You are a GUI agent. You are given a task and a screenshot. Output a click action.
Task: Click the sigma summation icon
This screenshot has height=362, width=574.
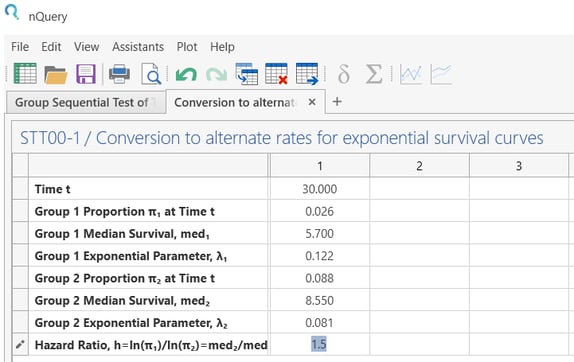click(x=374, y=74)
